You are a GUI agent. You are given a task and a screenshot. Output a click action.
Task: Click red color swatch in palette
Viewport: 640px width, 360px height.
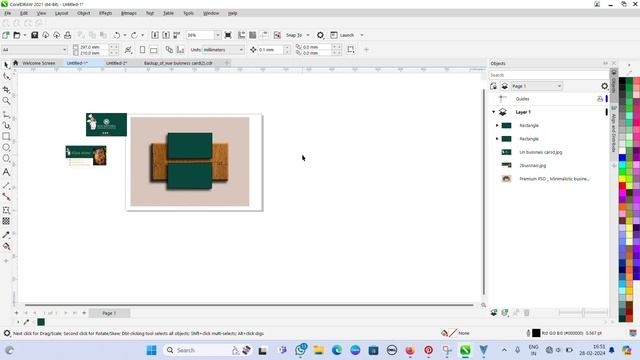point(622,186)
